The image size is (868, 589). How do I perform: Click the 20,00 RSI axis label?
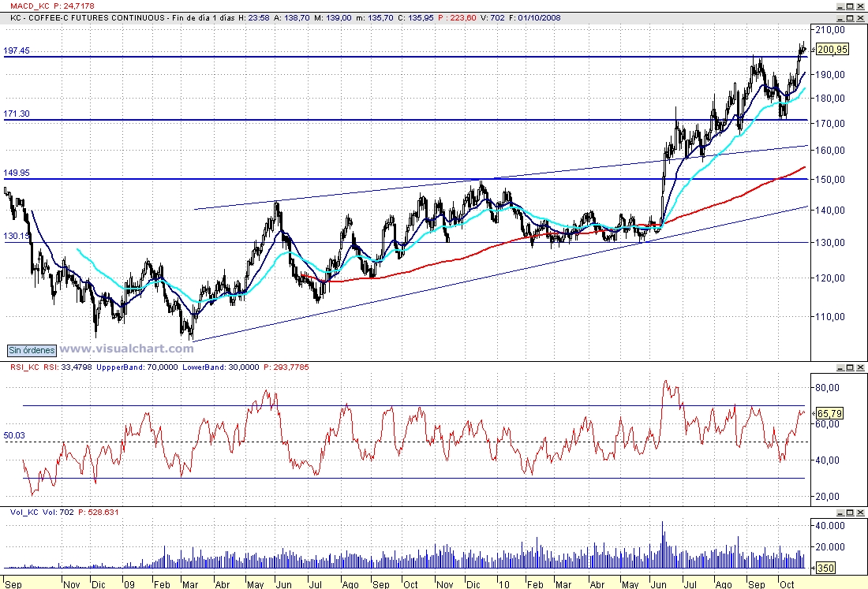(827, 497)
